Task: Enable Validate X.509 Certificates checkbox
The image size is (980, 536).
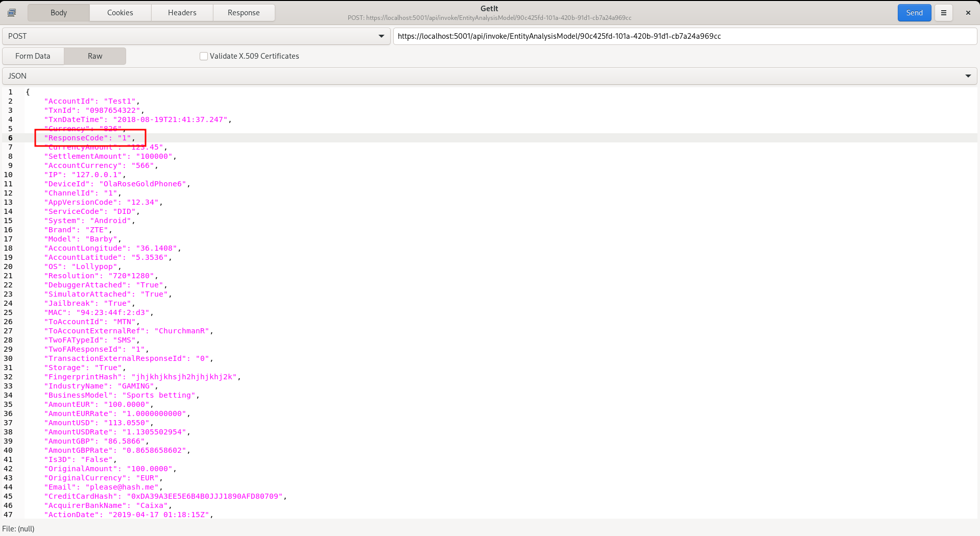Action: (204, 56)
